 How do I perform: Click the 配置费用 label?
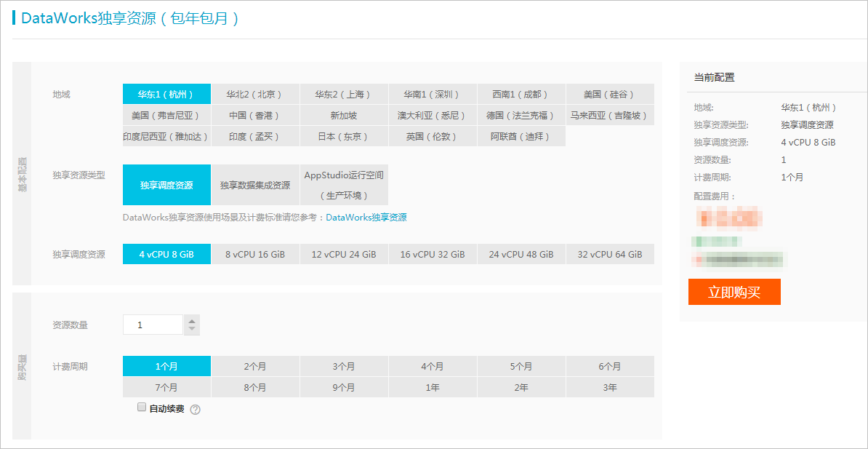click(x=714, y=196)
